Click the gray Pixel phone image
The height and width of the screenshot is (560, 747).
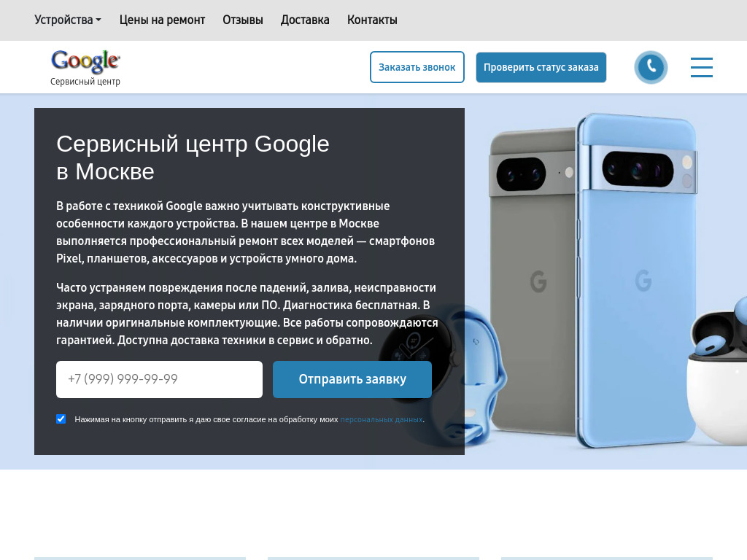(x=533, y=281)
